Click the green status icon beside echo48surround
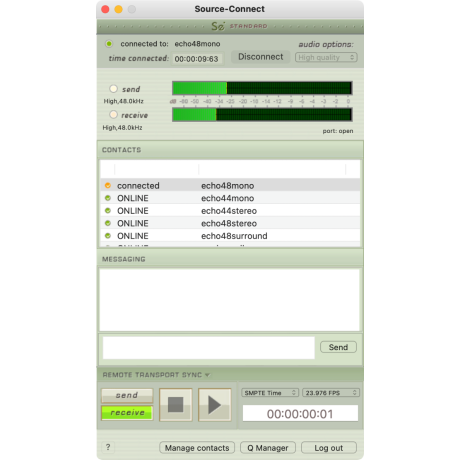460x460 pixels. 108,236
